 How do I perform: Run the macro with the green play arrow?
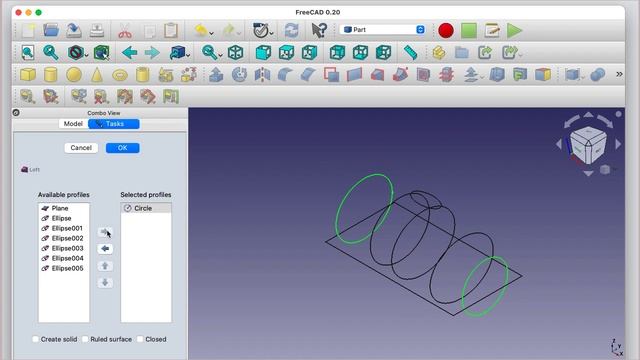tap(514, 31)
